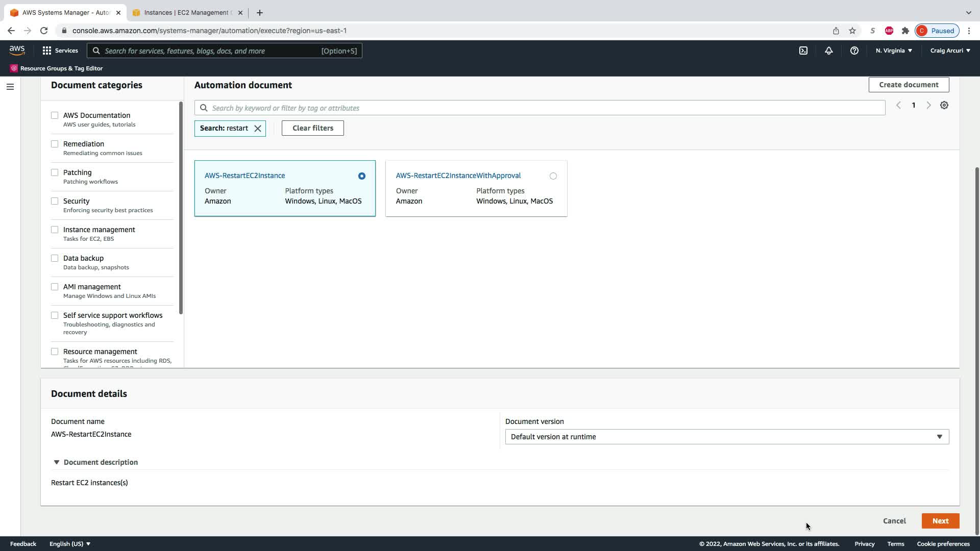980x551 pixels.
Task: Open table preferences gear icon
Action: (x=944, y=105)
